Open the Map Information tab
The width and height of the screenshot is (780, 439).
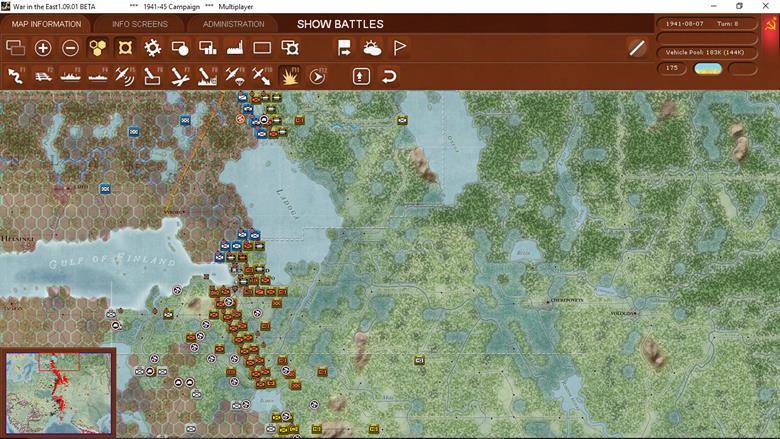pos(46,24)
